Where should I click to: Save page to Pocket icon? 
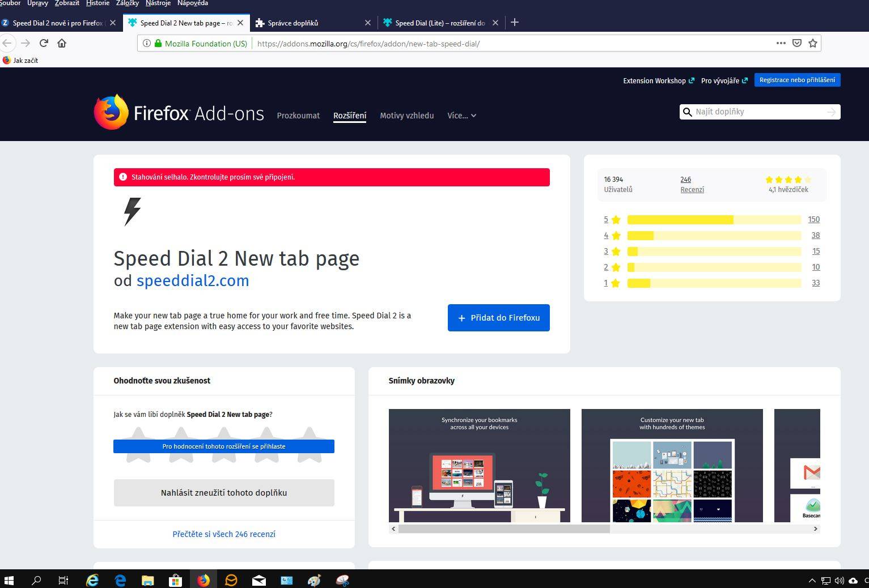(796, 43)
